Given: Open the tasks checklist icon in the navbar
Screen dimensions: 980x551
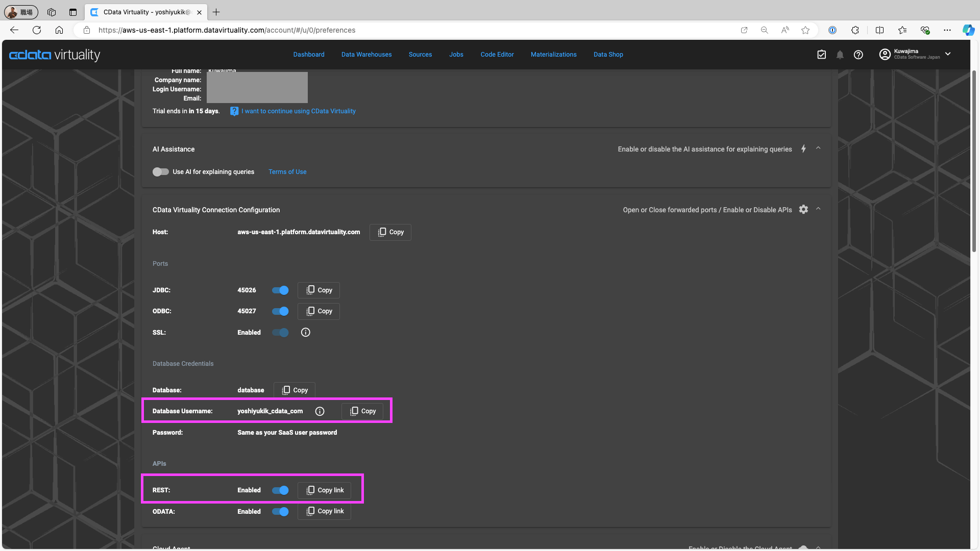Looking at the screenshot, I should [821, 55].
